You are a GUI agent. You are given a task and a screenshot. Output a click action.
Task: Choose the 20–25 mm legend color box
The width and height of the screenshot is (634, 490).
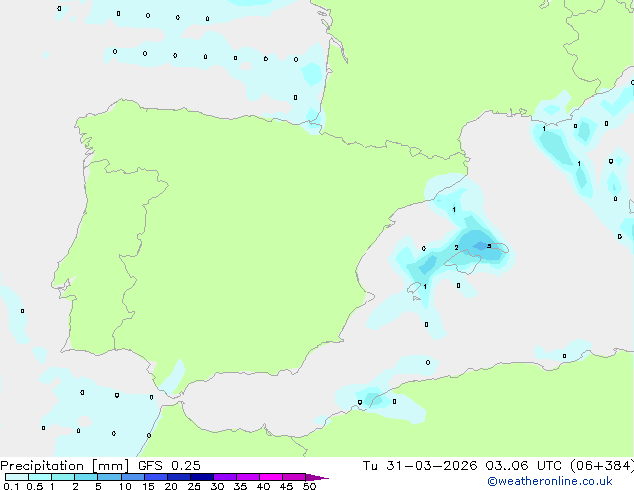coord(178,477)
